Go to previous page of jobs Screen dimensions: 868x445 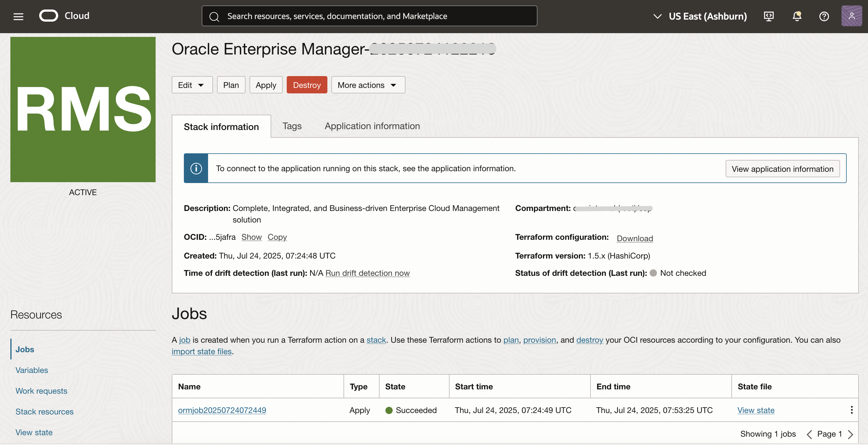click(809, 434)
